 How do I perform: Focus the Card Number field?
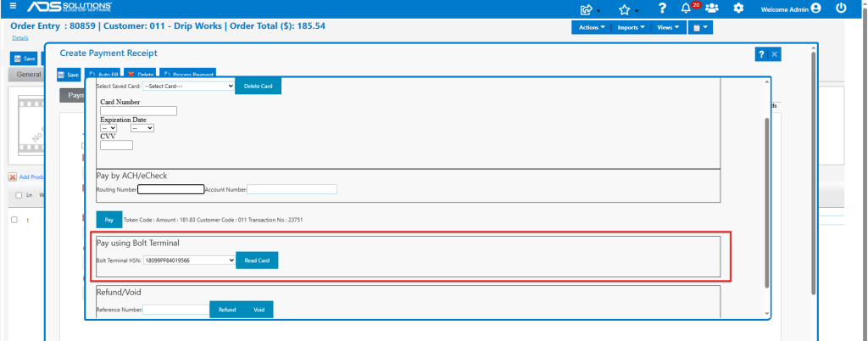coord(138,111)
